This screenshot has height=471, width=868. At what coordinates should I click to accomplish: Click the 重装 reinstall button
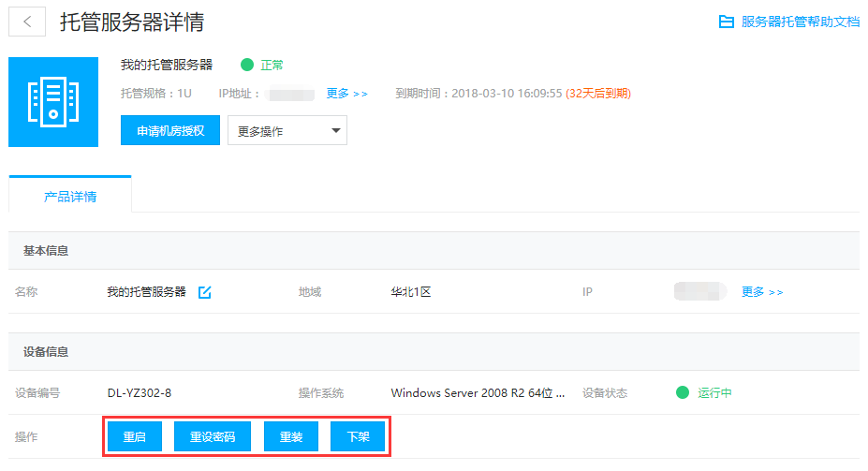pyautogui.click(x=291, y=437)
